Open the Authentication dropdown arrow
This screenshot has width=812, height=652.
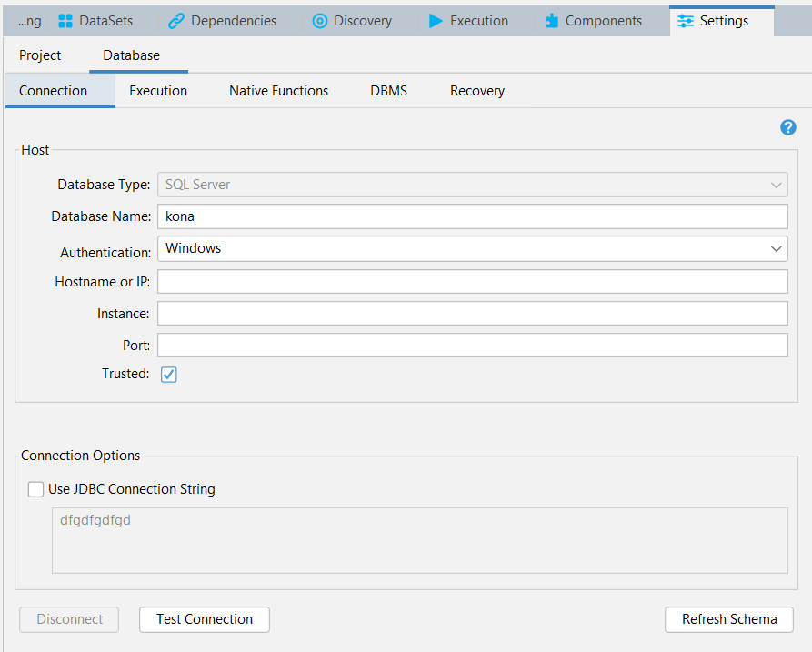[x=776, y=248]
